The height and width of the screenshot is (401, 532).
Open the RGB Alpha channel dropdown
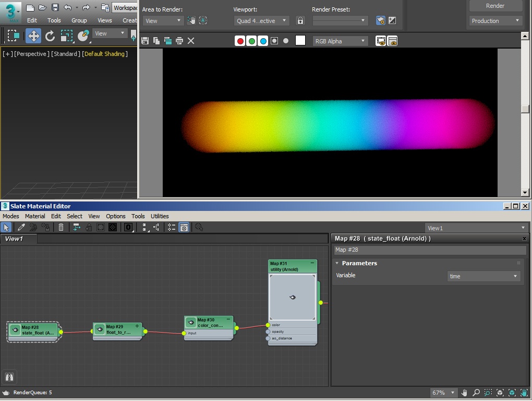(x=340, y=41)
